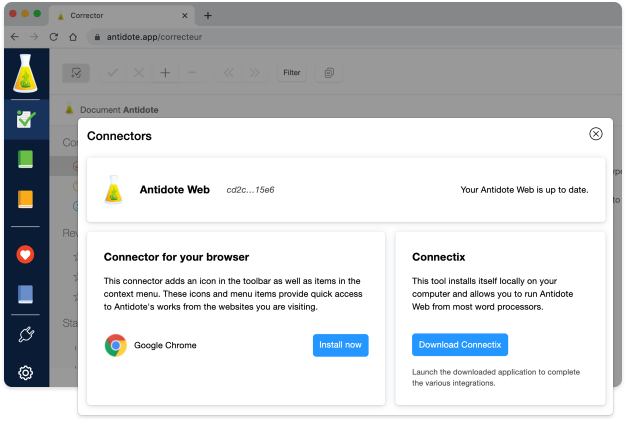Click the Antidote Web flask icon
This screenshot has height=422, width=626.
[x=114, y=190]
